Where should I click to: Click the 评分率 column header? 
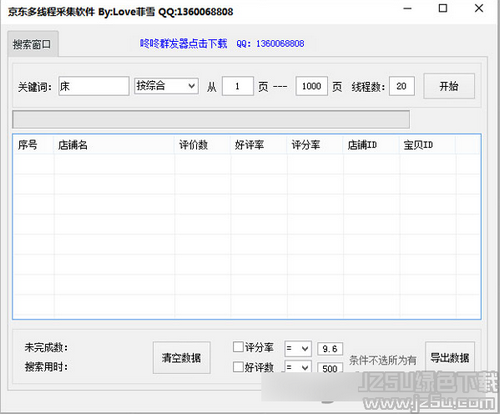coord(315,145)
